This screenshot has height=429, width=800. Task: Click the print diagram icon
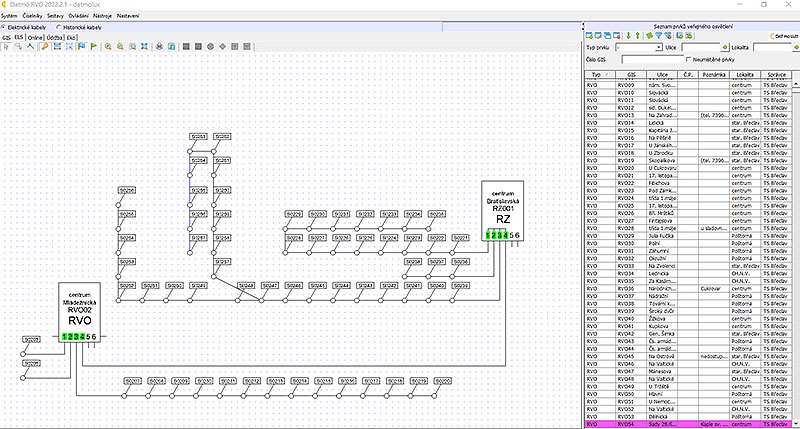pos(159,46)
